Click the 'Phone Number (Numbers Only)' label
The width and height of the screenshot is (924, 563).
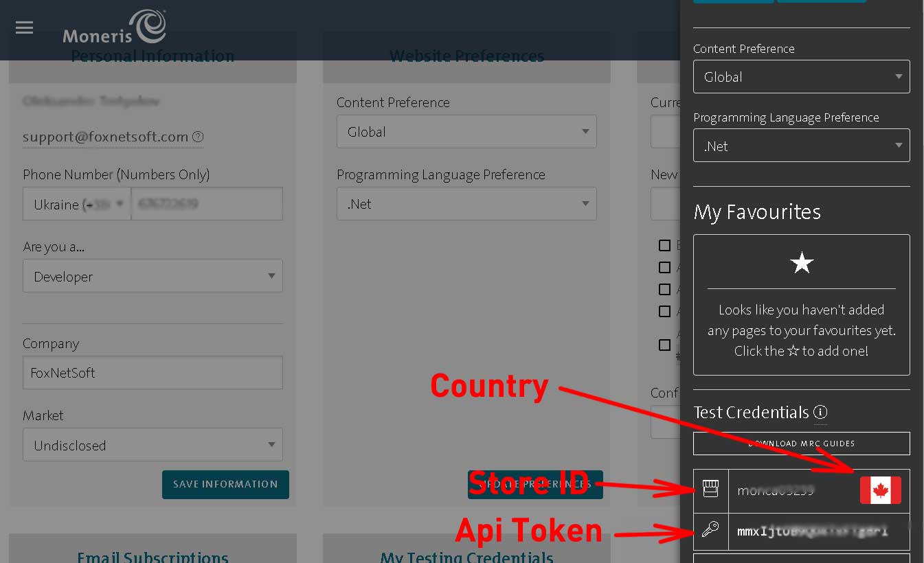coord(116,174)
